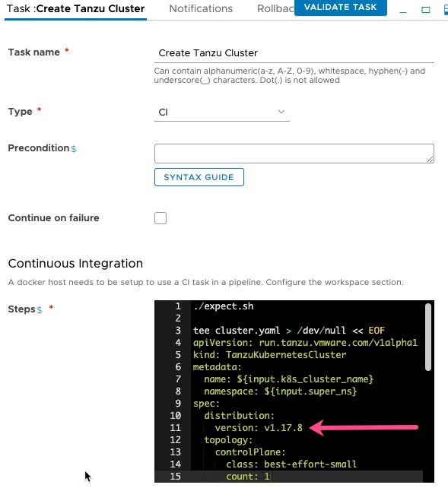Click the Steps editor scrollbar
The height and width of the screenshot is (488, 448).
click(x=428, y=337)
